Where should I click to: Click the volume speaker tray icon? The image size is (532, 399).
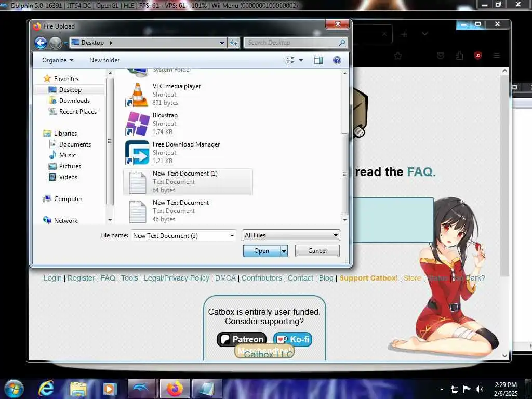(x=480, y=389)
